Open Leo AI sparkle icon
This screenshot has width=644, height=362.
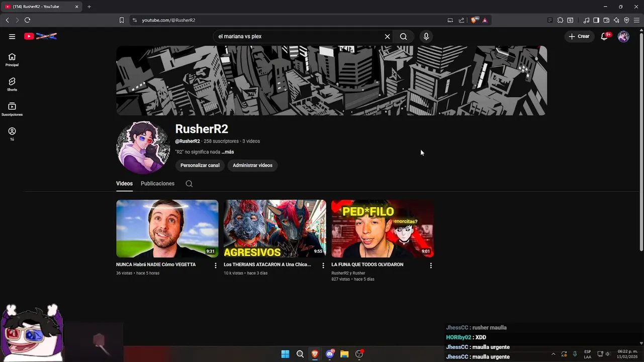616,20
